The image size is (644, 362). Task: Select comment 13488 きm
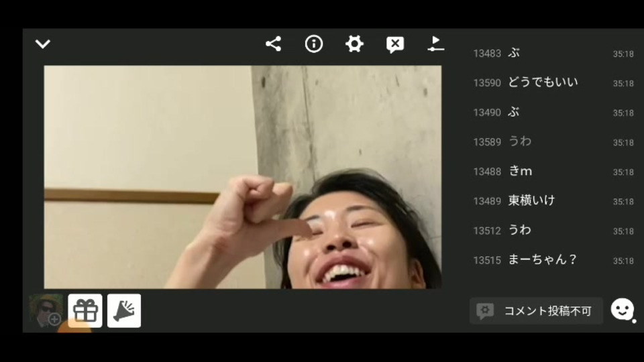(x=553, y=172)
